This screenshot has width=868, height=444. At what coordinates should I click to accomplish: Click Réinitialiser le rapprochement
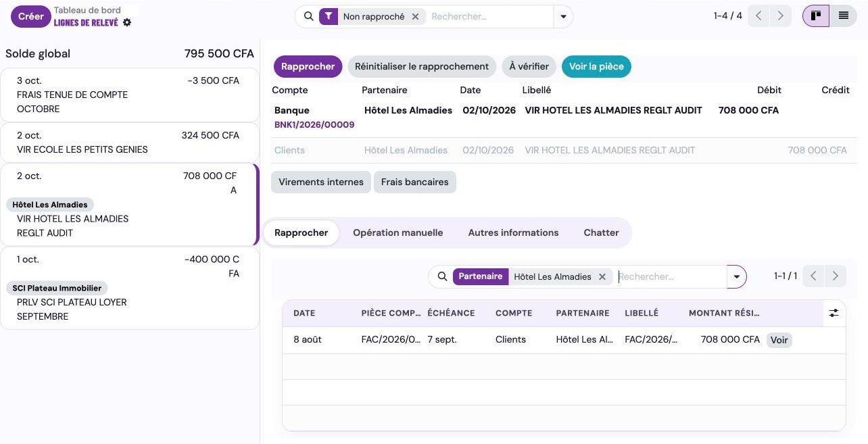tap(422, 66)
